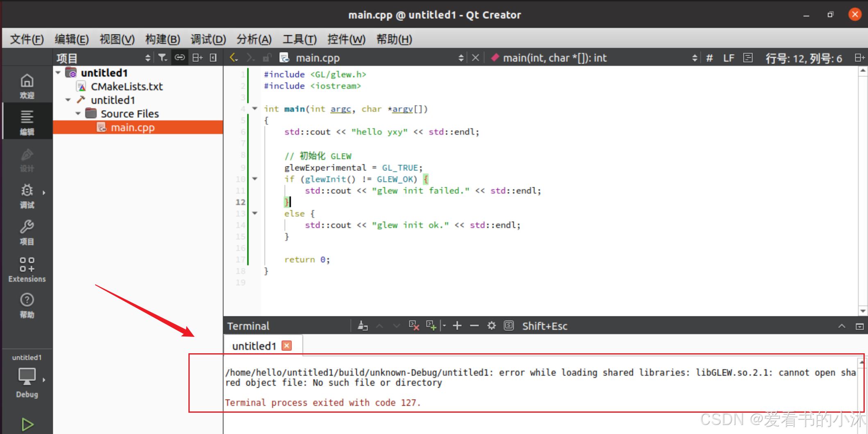Open the 构建(B) menu
The width and height of the screenshot is (868, 434).
(163, 39)
